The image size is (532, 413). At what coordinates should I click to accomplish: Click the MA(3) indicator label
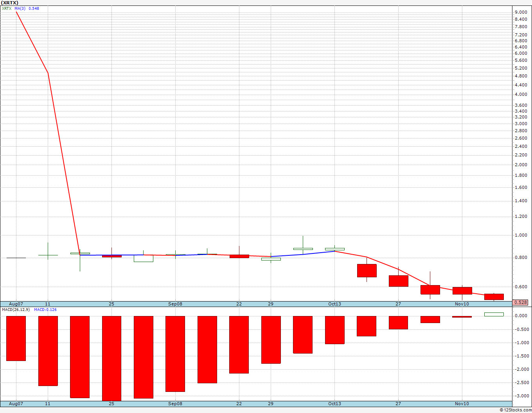pyautogui.click(x=20, y=8)
